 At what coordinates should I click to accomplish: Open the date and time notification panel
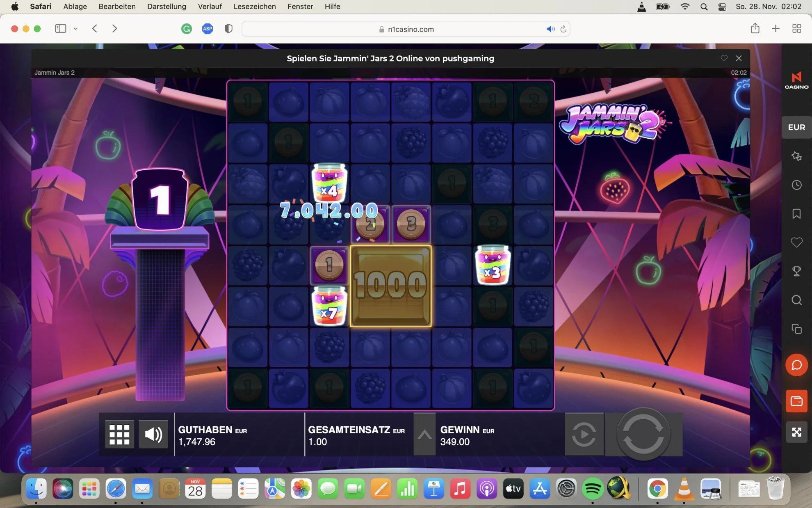click(x=768, y=7)
